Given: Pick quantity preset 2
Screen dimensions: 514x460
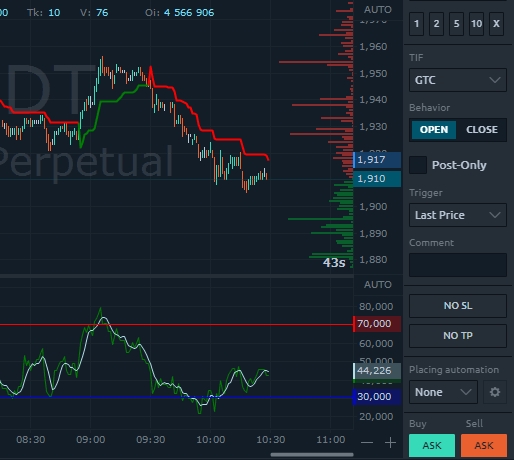Looking at the screenshot, I should (436, 24).
